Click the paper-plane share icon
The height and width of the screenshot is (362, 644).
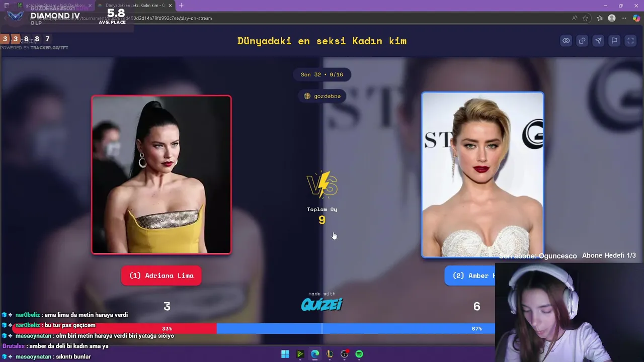point(598,41)
